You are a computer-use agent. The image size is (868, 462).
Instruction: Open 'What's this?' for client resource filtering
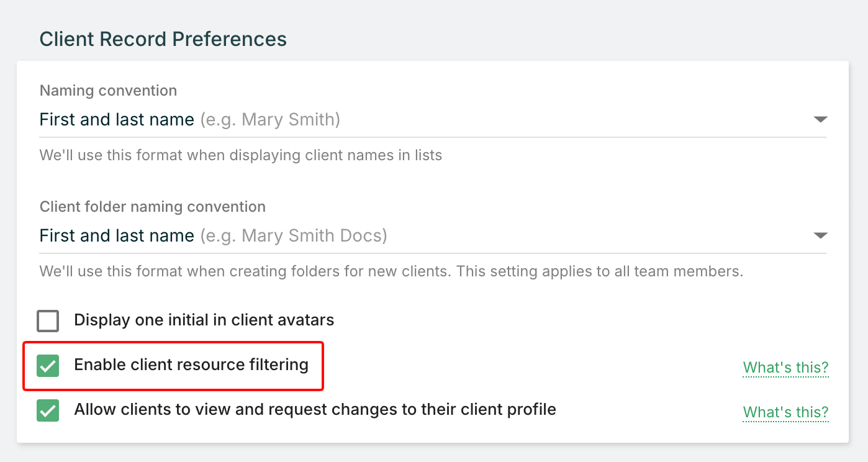click(x=785, y=368)
